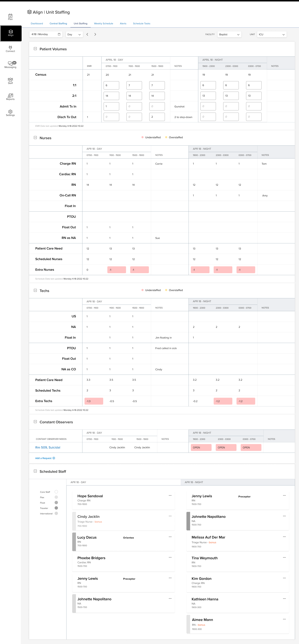This screenshot has width=299, height=644.
Task: Switch to the Weekly Schedule tab
Action: click(103, 23)
